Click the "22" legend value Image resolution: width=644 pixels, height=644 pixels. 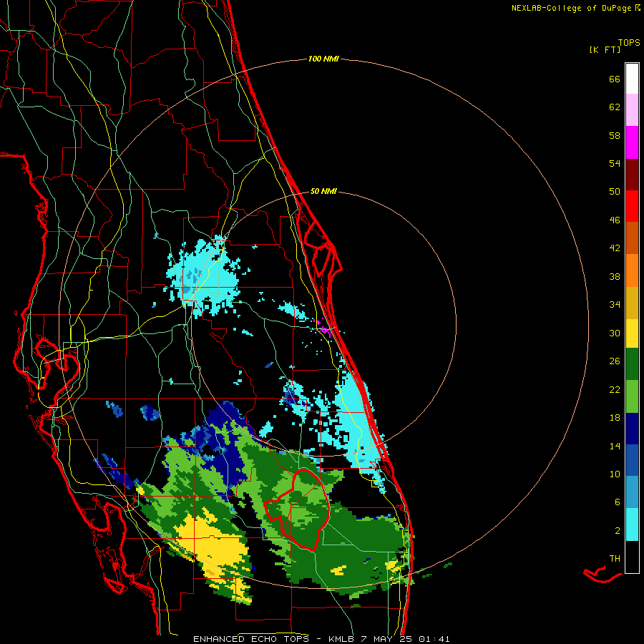[615, 390]
